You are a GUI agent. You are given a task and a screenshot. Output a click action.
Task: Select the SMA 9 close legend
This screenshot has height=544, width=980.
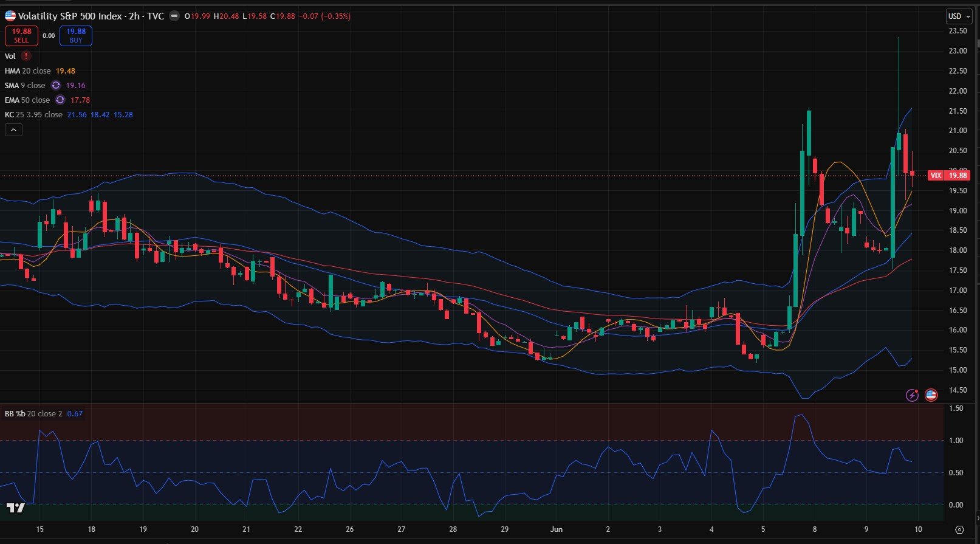click(x=25, y=86)
